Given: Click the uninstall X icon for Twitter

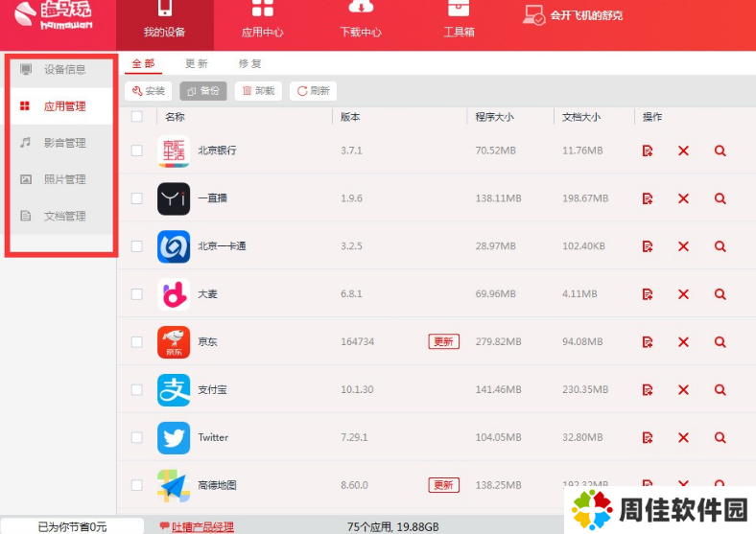Looking at the screenshot, I should (683, 437).
